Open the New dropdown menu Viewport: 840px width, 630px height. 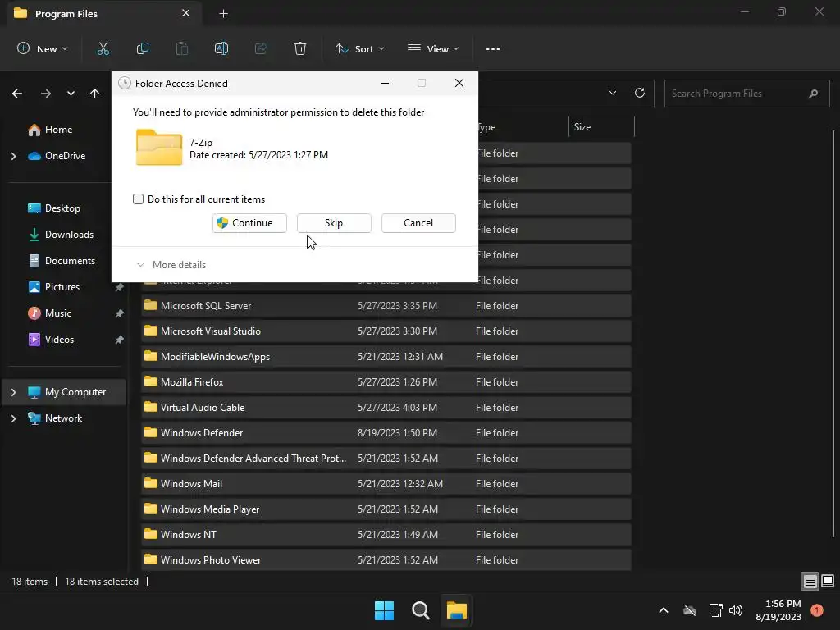43,48
